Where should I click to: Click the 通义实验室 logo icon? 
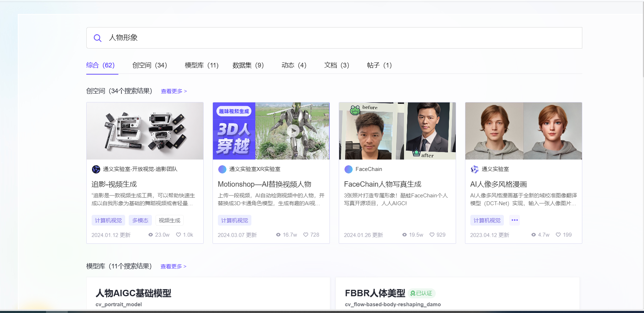click(x=475, y=169)
